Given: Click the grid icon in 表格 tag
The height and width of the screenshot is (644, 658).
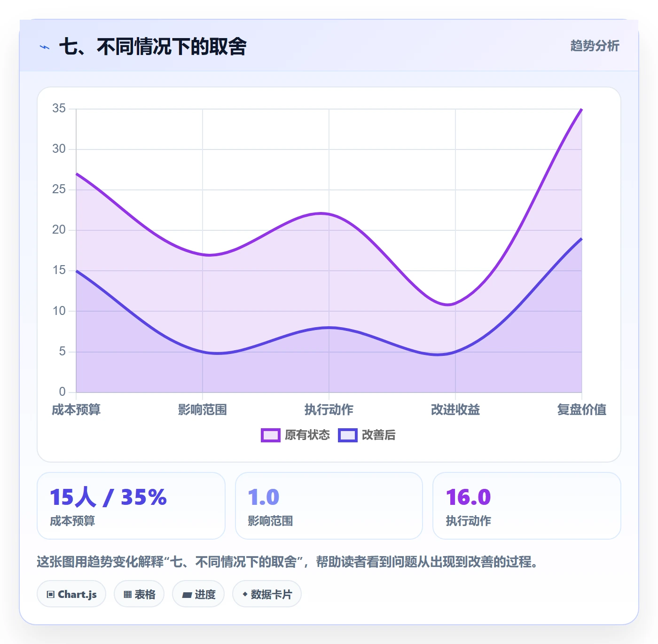Looking at the screenshot, I should pos(127,595).
